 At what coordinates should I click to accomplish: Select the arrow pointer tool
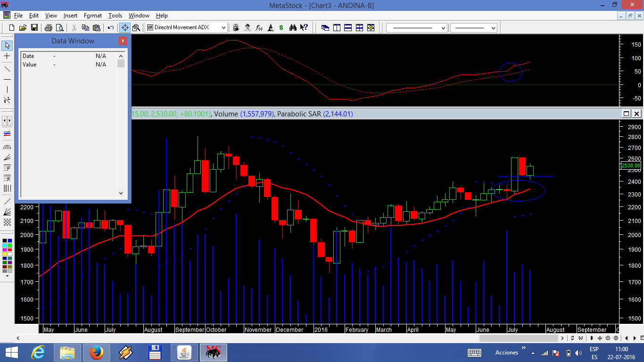[x=7, y=45]
